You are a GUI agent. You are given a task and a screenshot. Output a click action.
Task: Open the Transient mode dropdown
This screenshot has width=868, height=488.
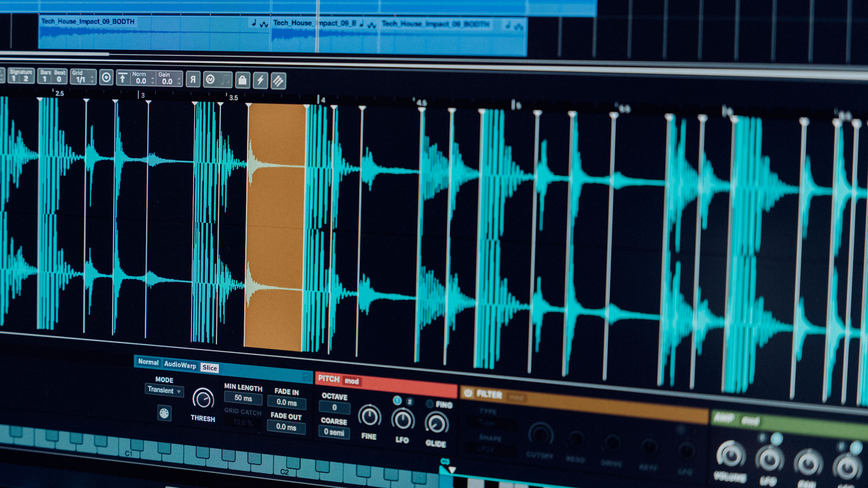pyautogui.click(x=164, y=390)
